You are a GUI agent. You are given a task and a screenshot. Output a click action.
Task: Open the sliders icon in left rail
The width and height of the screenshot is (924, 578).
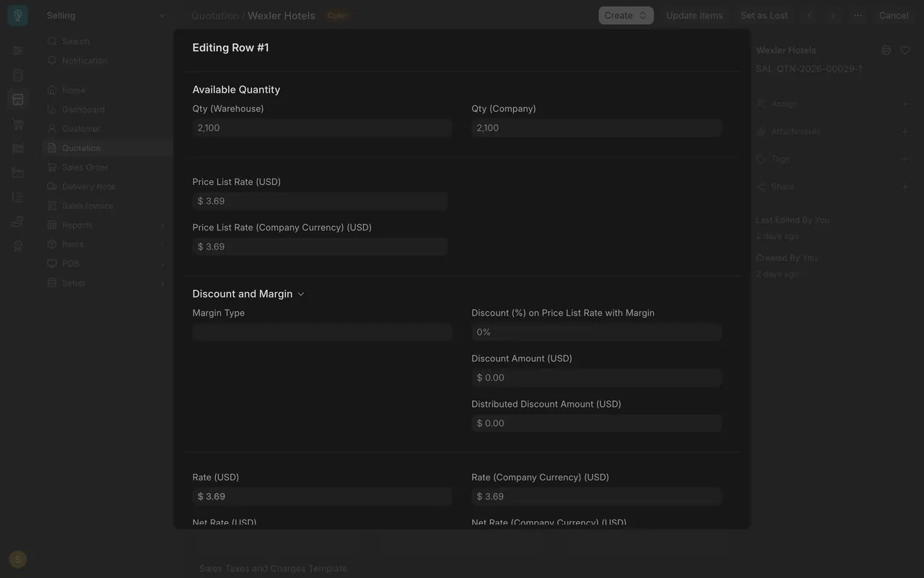click(18, 51)
